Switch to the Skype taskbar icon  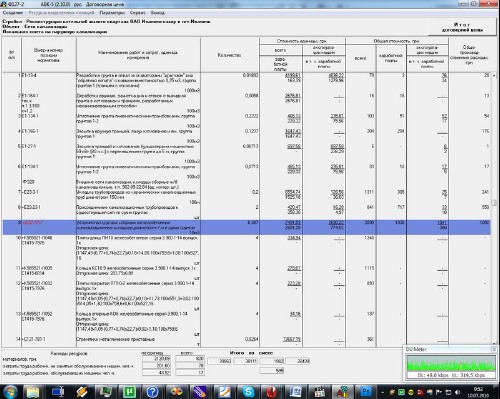coord(248,392)
